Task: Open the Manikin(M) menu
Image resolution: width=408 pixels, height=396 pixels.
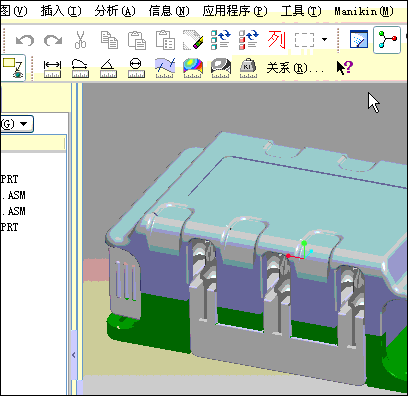Action: [x=364, y=11]
